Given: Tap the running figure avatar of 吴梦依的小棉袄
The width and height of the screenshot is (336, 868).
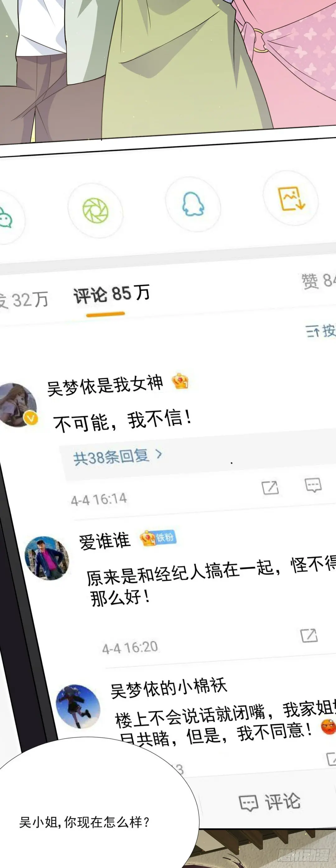Looking at the screenshot, I should (x=78, y=706).
